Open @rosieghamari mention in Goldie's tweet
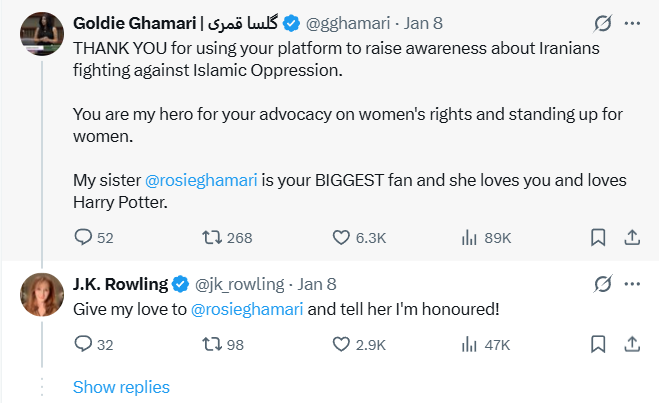 tap(202, 181)
